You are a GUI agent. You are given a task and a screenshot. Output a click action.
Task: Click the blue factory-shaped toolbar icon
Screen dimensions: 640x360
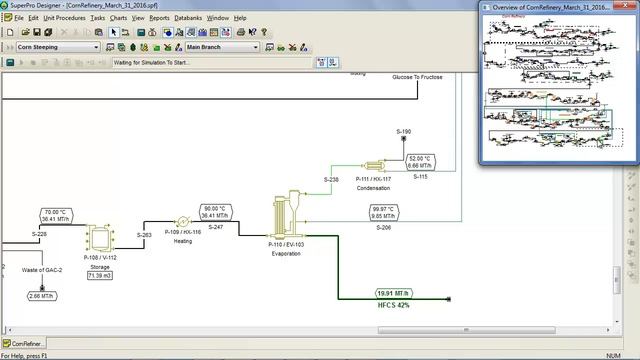tap(202, 32)
